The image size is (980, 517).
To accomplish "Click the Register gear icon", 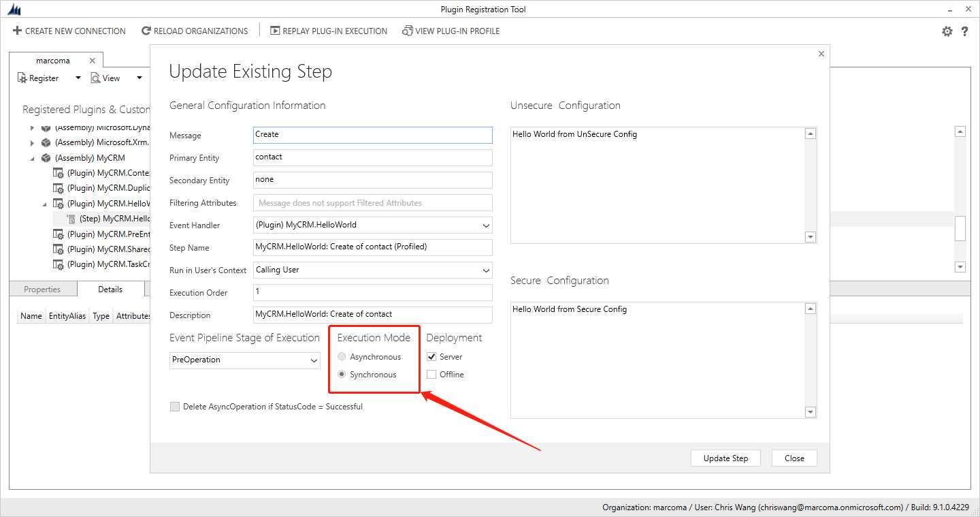I will click(22, 78).
